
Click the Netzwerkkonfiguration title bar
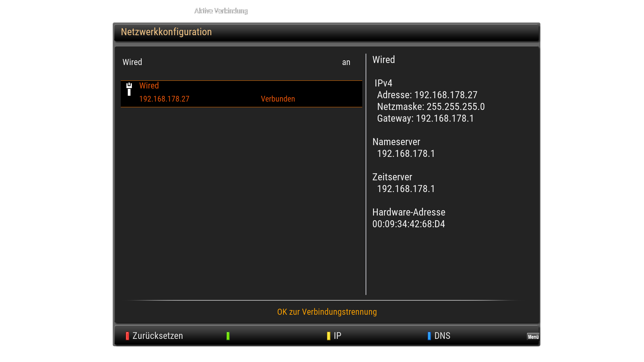(x=166, y=32)
